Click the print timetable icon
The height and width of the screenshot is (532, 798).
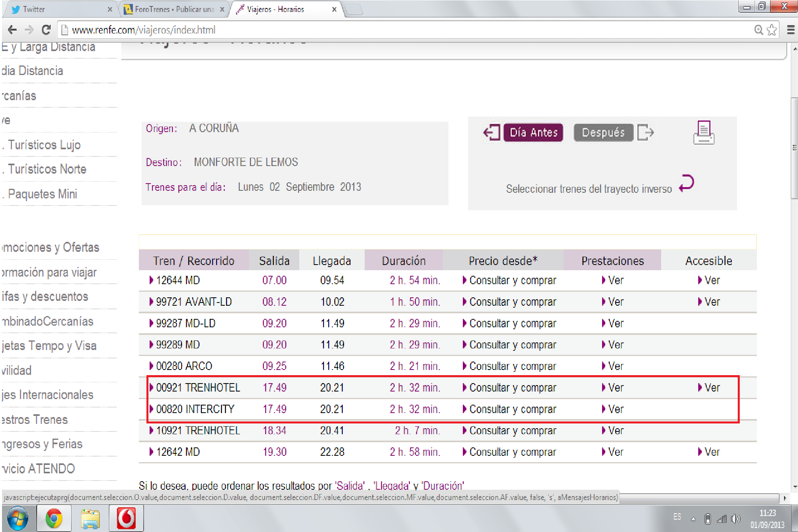pos(704,133)
